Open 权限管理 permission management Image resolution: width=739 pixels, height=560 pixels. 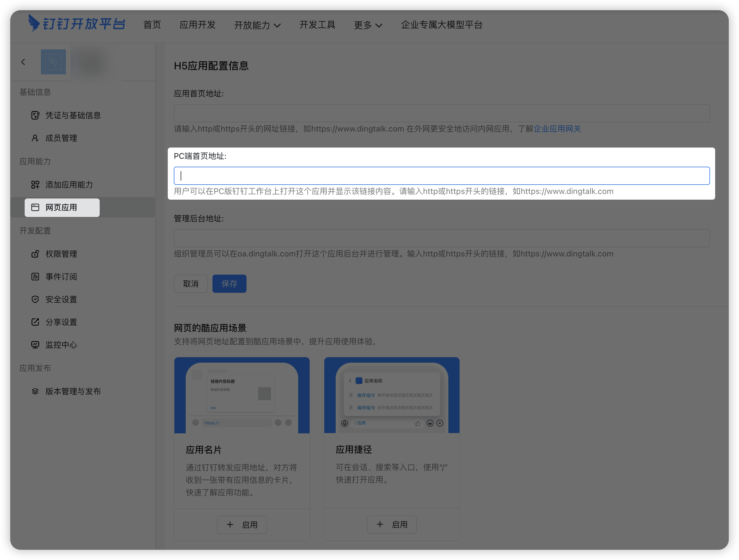(61, 254)
